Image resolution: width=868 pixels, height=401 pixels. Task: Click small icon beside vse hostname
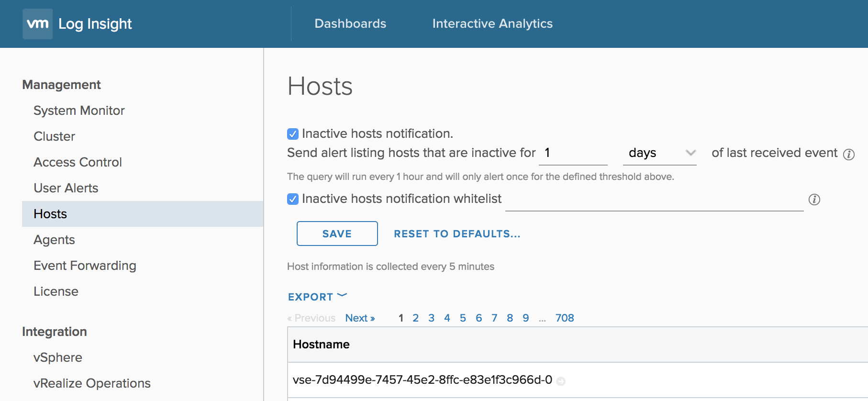pyautogui.click(x=561, y=381)
